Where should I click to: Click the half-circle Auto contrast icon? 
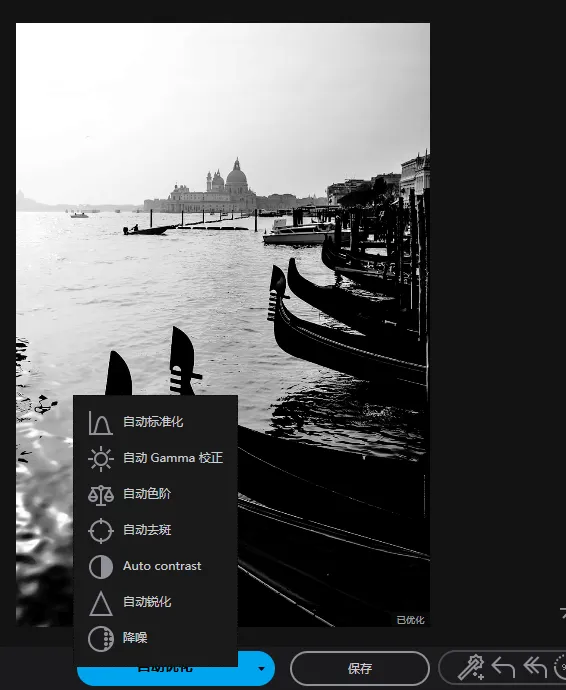click(x=100, y=566)
